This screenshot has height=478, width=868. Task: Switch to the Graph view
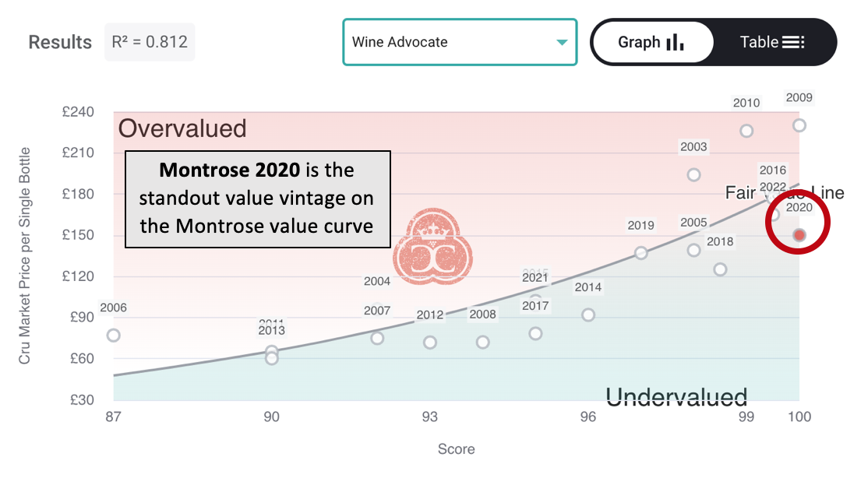click(x=652, y=42)
